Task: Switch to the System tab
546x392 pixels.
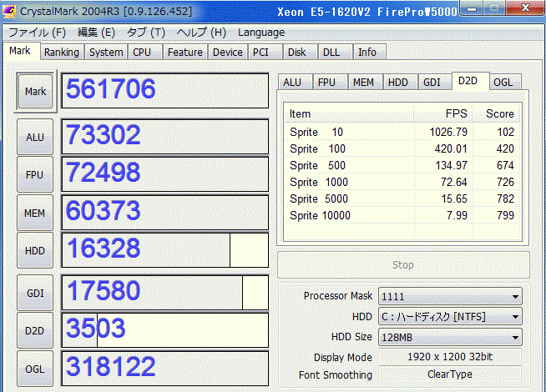Action: point(106,53)
